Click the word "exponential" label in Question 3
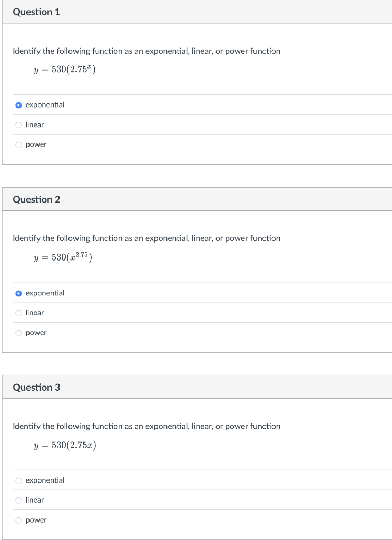The width and height of the screenshot is (392, 540). coord(45,480)
